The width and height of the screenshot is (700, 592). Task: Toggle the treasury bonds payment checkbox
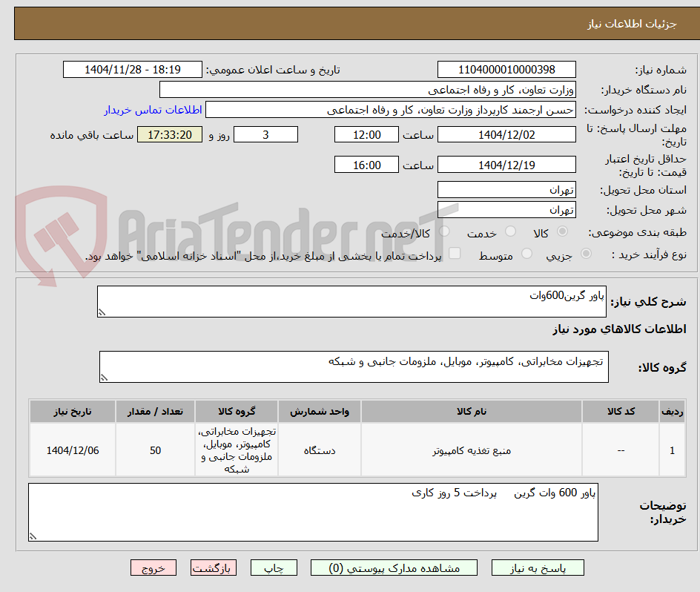tap(455, 253)
